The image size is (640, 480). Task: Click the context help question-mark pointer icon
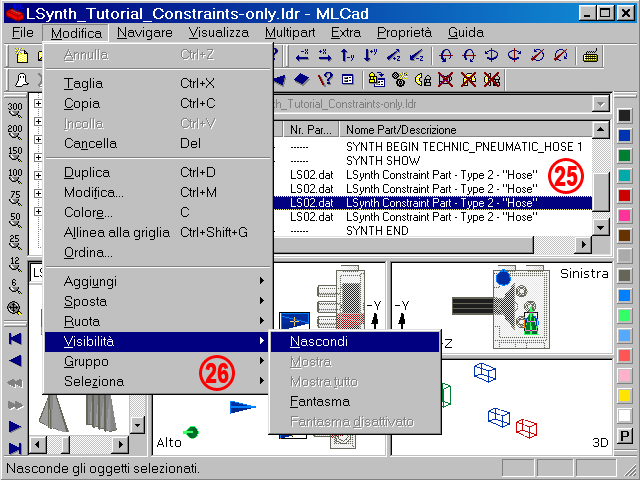point(325,80)
